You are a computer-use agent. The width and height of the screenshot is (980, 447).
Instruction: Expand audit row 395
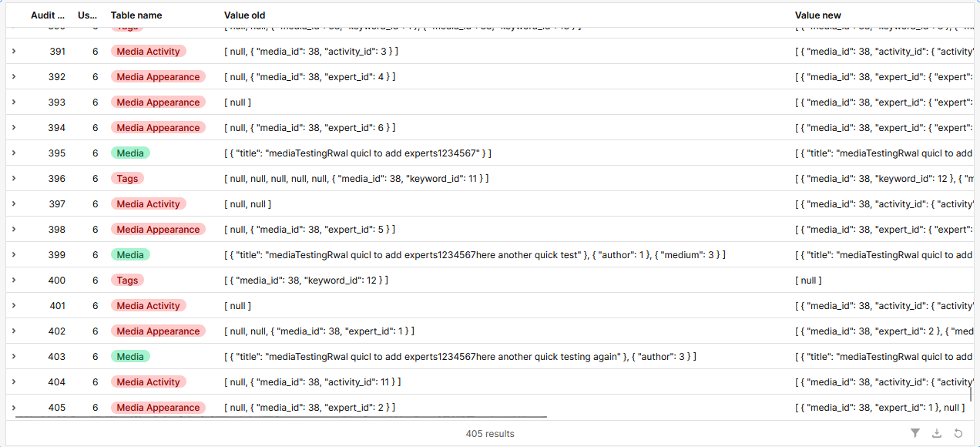pyautogui.click(x=14, y=153)
